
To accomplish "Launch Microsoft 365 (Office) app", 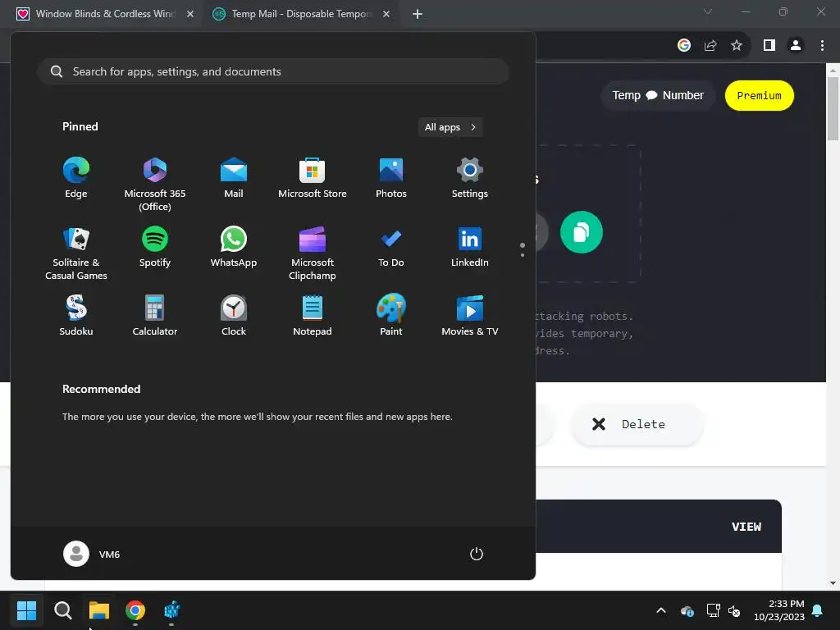I will pos(155,185).
